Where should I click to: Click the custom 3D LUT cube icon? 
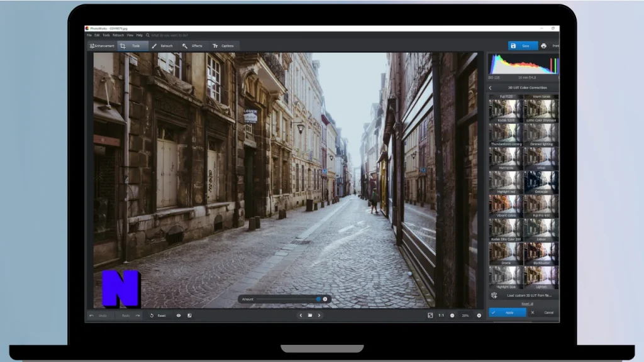click(494, 295)
